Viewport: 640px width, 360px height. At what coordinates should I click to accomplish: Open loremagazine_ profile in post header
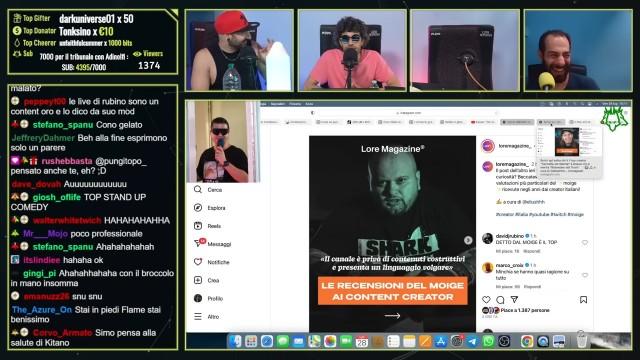point(514,146)
